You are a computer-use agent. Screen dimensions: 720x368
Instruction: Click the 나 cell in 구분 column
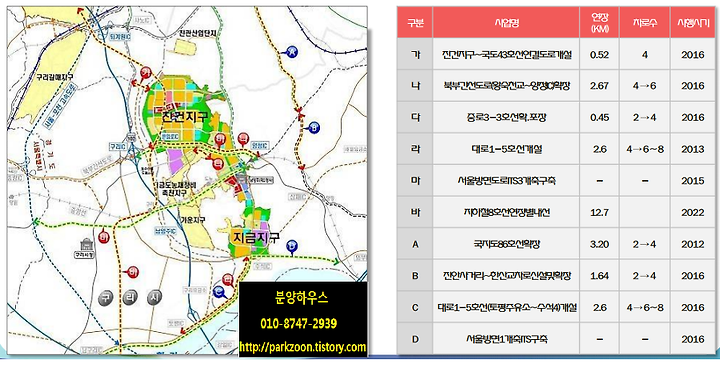(415, 86)
